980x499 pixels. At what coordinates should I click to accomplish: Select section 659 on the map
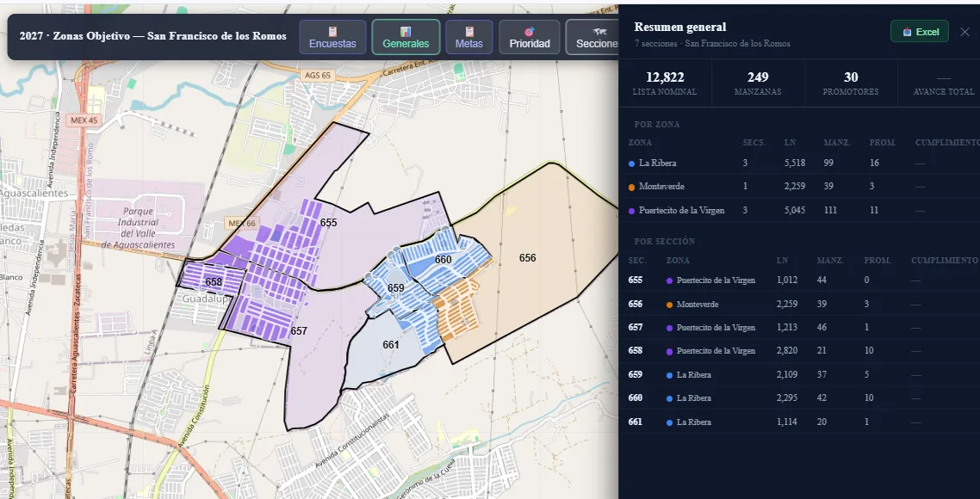(395, 288)
